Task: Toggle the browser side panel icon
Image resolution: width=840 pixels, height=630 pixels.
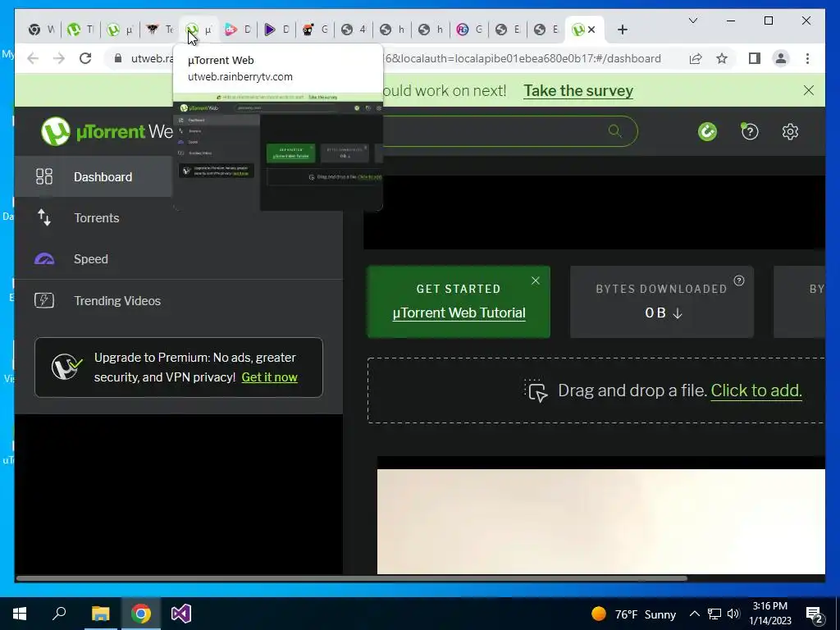Action: (x=755, y=58)
